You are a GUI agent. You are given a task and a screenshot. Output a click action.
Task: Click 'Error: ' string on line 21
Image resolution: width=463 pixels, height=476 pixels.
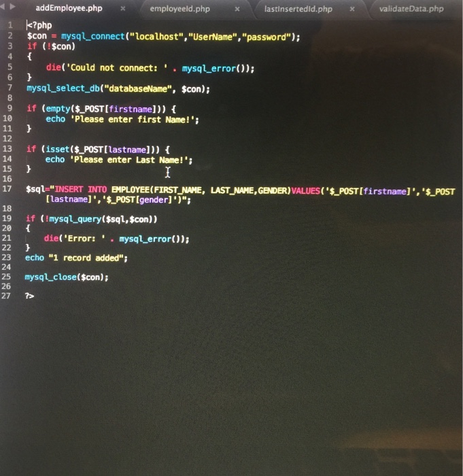84,238
